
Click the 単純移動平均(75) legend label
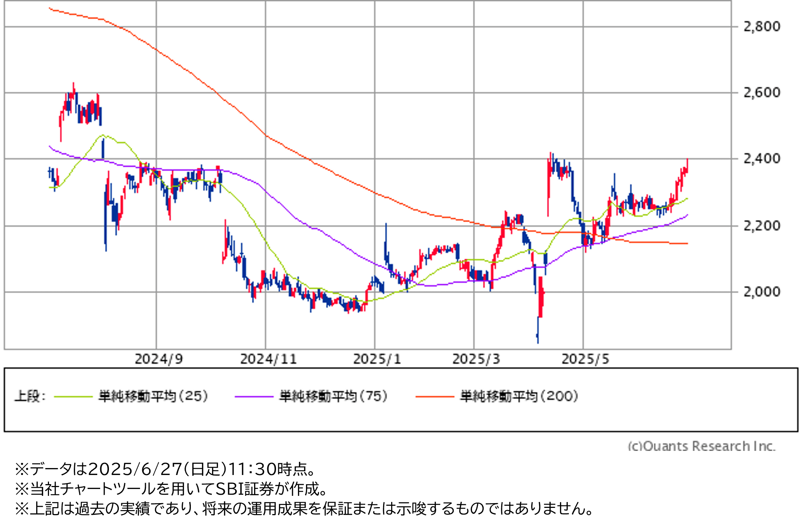click(x=334, y=396)
